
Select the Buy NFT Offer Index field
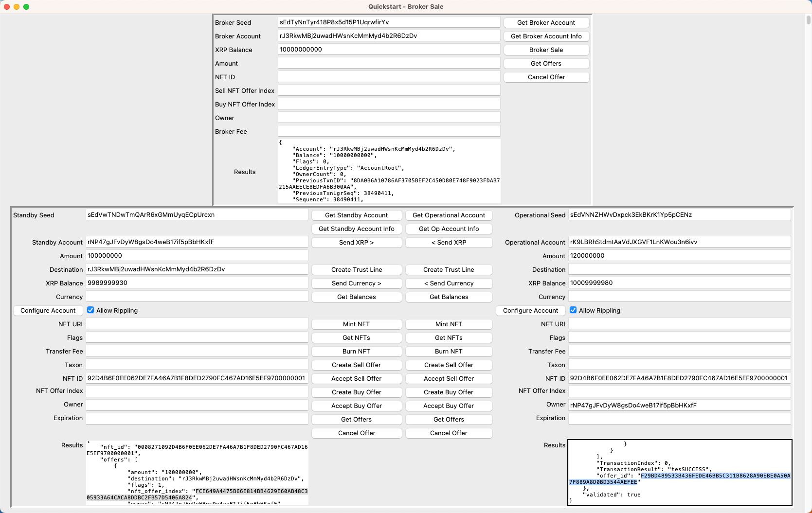(x=389, y=104)
